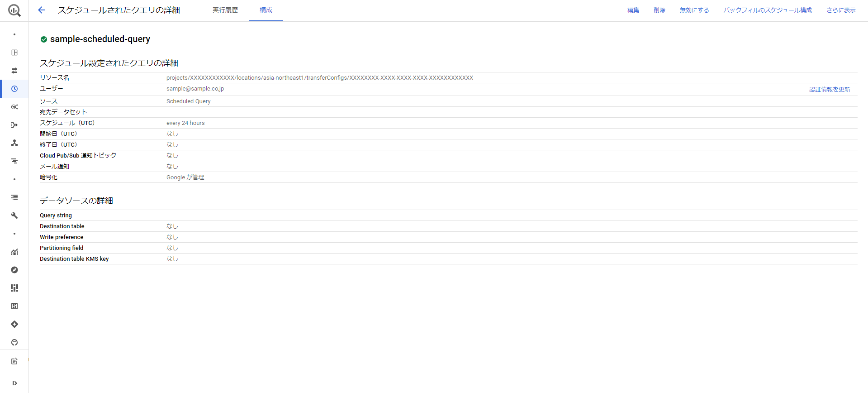
Task: Open release notes document icon
Action: click(14, 361)
